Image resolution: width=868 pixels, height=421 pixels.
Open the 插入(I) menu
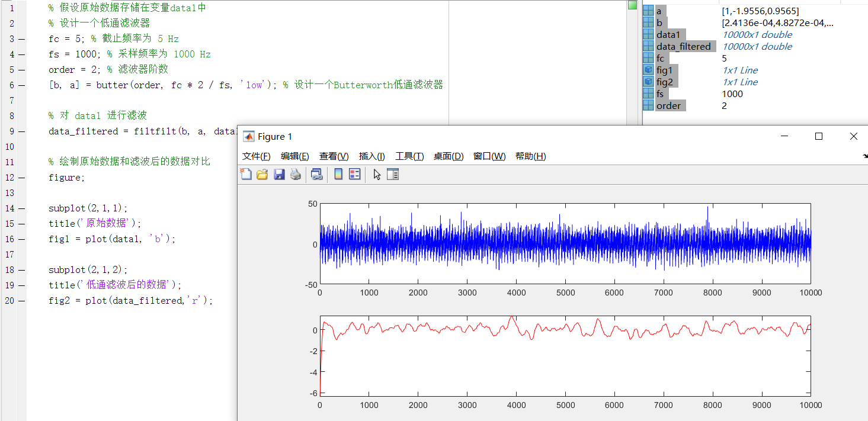[x=371, y=156]
